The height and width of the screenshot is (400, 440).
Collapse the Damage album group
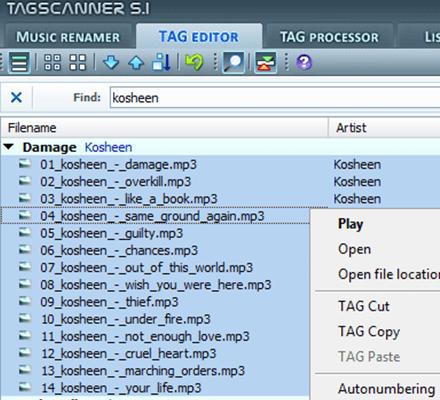click(9, 147)
